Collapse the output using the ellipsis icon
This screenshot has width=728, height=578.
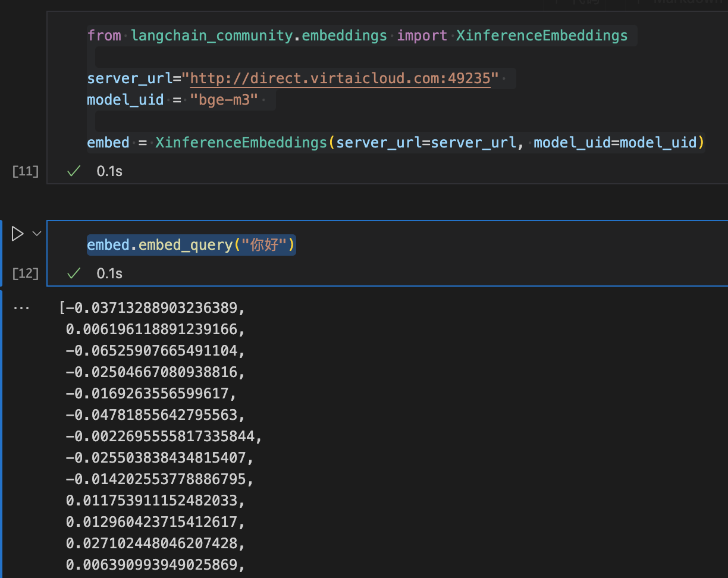[21, 307]
